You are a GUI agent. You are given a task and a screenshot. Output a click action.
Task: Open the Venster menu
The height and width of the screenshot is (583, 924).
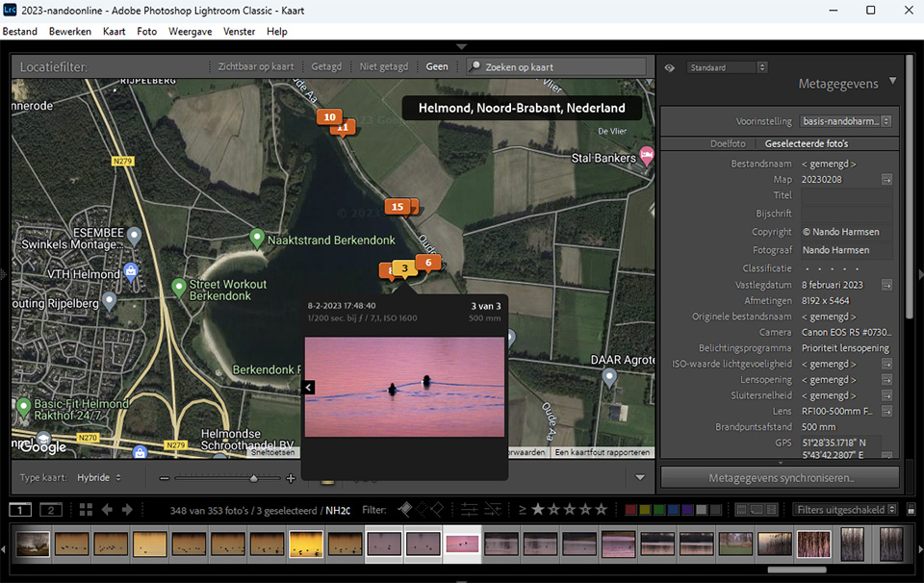(239, 31)
